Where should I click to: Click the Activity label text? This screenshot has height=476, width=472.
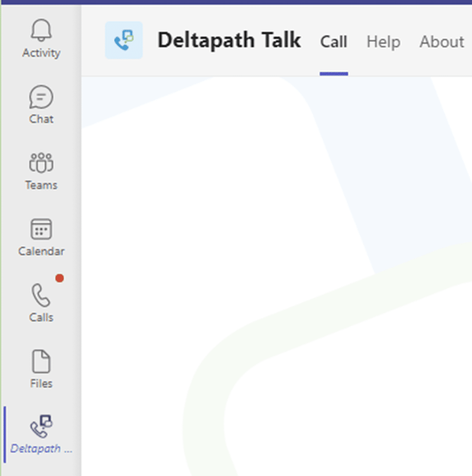41,52
